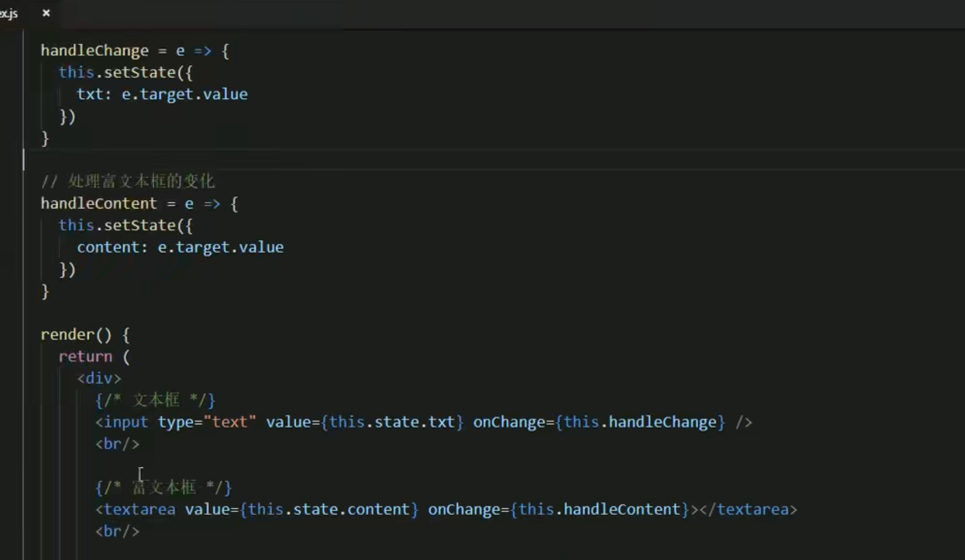Select the .js file tab title
The height and width of the screenshot is (560, 965).
(9, 13)
